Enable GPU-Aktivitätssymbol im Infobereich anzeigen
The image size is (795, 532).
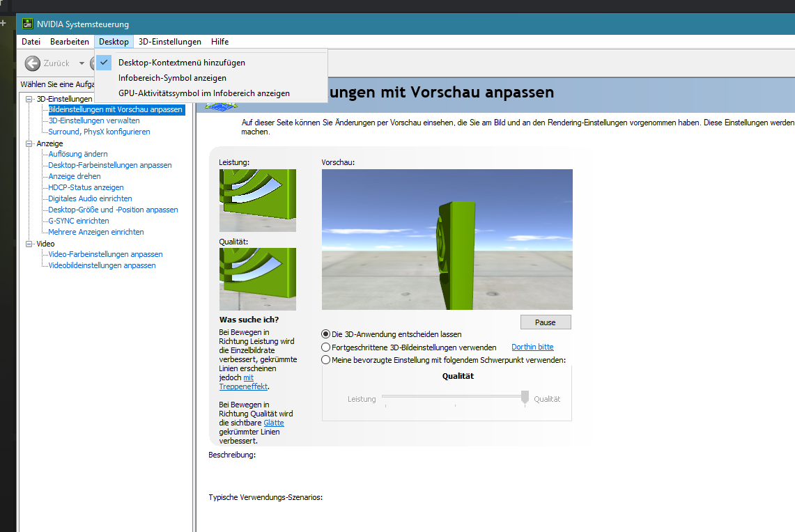click(211, 93)
